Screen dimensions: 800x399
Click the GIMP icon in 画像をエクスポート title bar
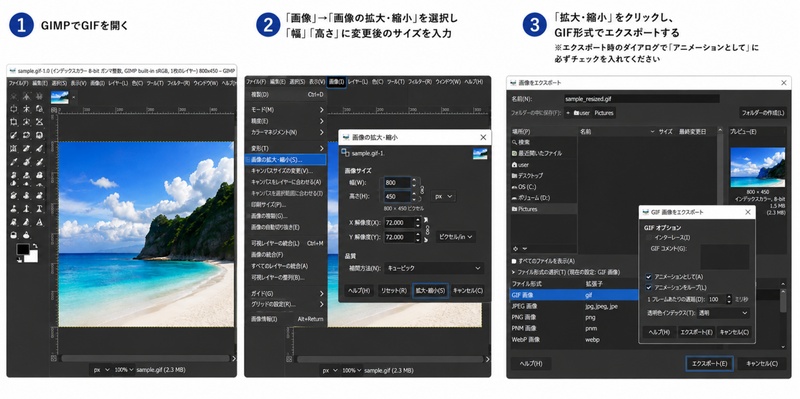tap(513, 82)
